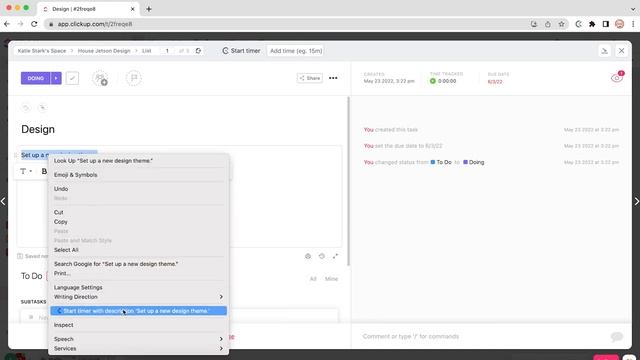The width and height of the screenshot is (640, 360).
Task: Choose Emoji & Symbols from context menu
Action: (x=138, y=175)
